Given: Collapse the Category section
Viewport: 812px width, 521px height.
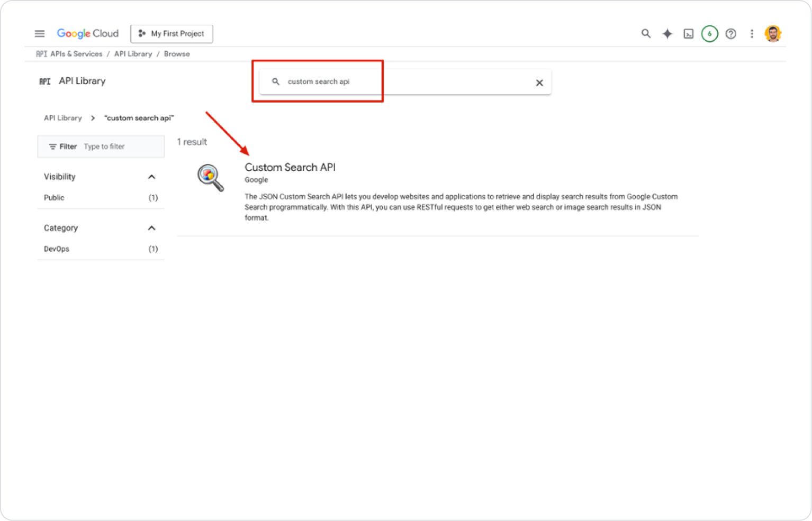Looking at the screenshot, I should 151,228.
